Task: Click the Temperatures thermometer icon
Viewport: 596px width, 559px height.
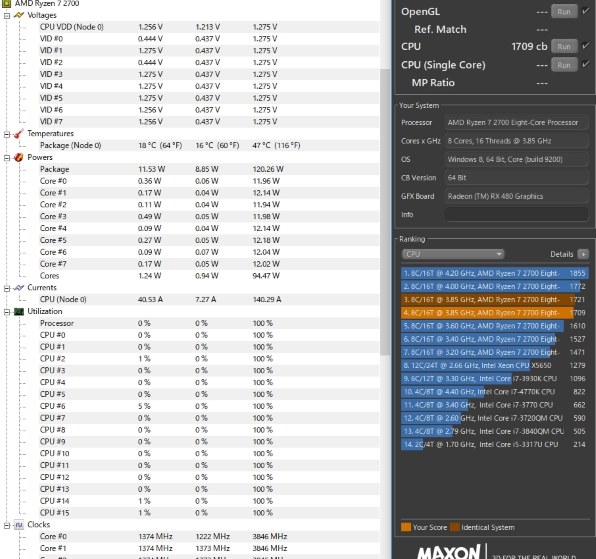Action: [18, 134]
